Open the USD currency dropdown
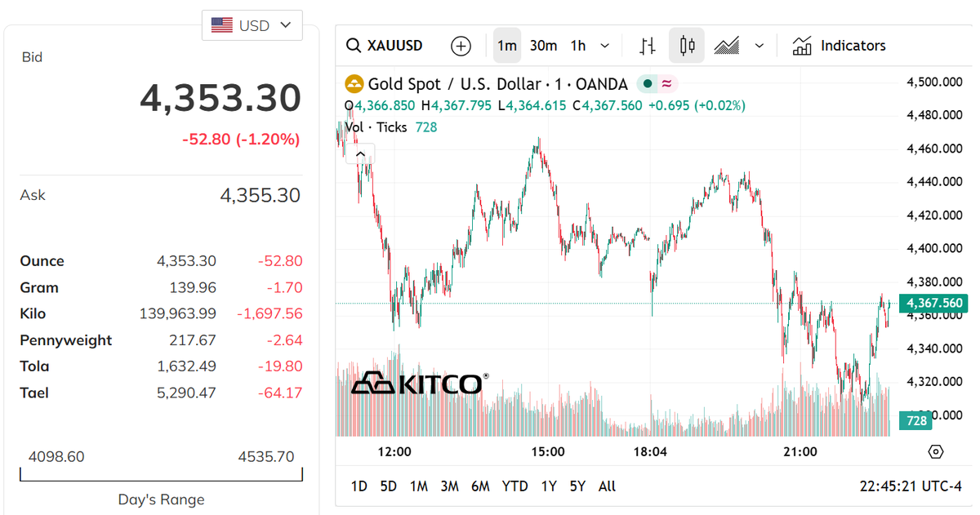Viewport: 980px width, 515px height. click(252, 25)
